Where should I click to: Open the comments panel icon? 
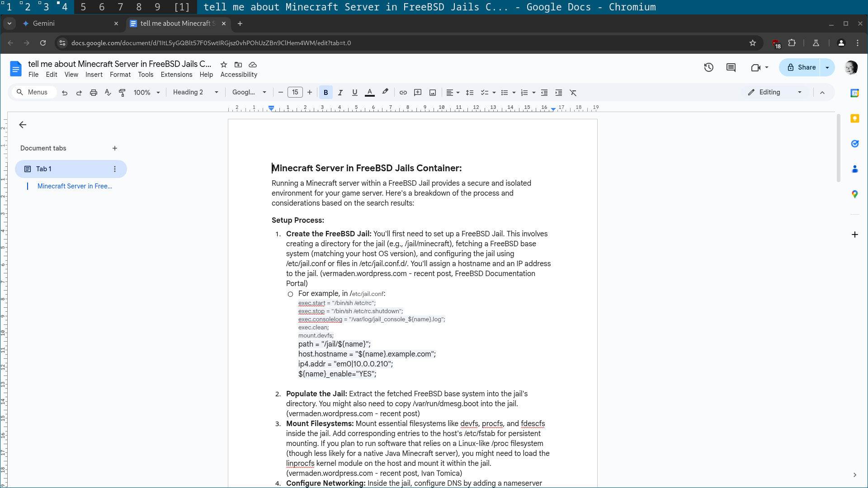point(731,67)
